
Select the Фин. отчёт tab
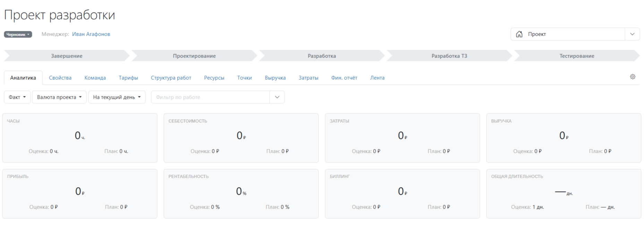point(344,78)
